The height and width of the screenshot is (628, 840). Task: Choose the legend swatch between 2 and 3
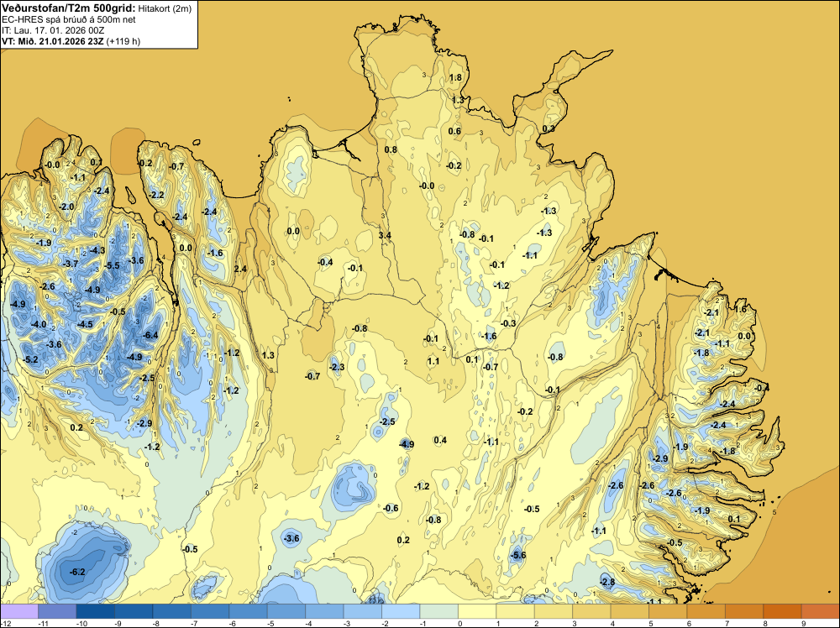tap(554, 611)
